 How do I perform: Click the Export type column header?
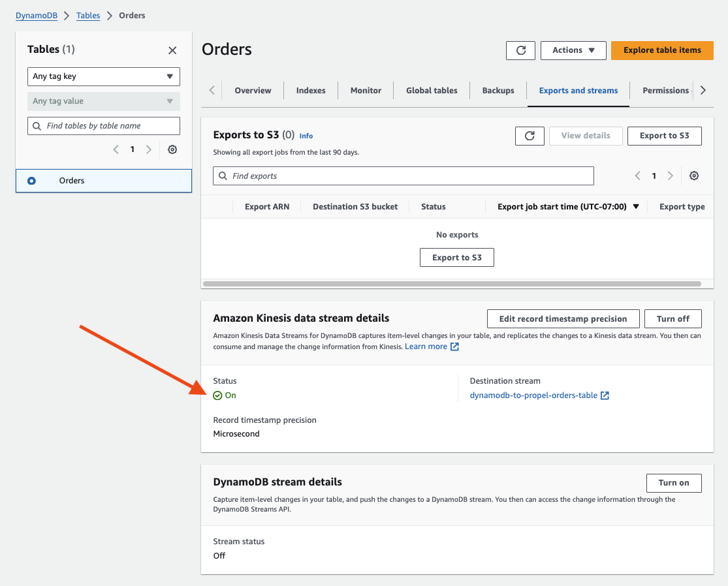(682, 207)
